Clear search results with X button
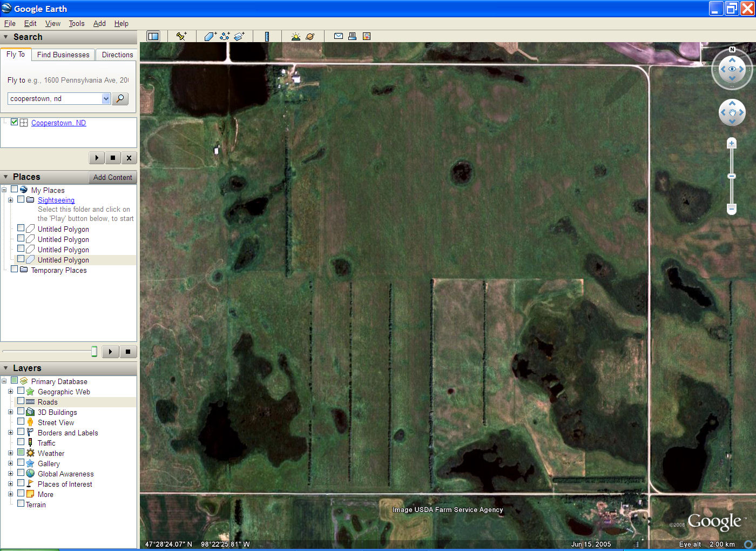This screenshot has width=756, height=551. click(129, 158)
